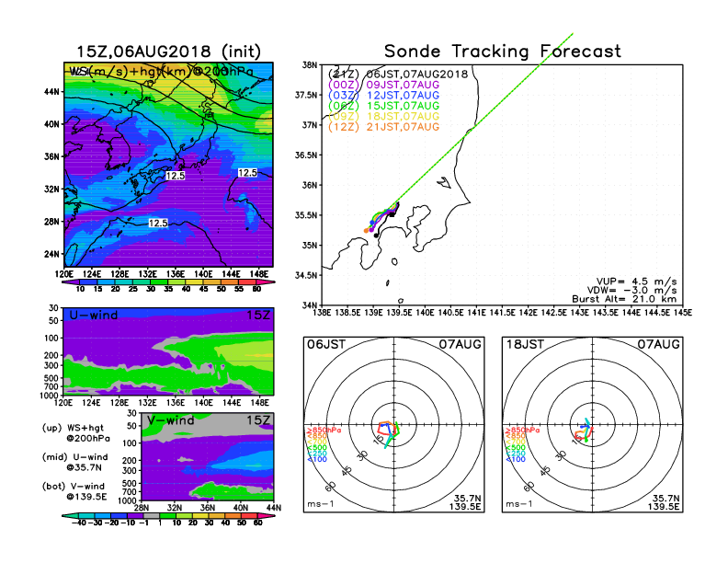This screenshot has width=728, height=563.
Task: Pick the yellow 40–45 wind speed swatch
Action: pyautogui.click(x=195, y=281)
